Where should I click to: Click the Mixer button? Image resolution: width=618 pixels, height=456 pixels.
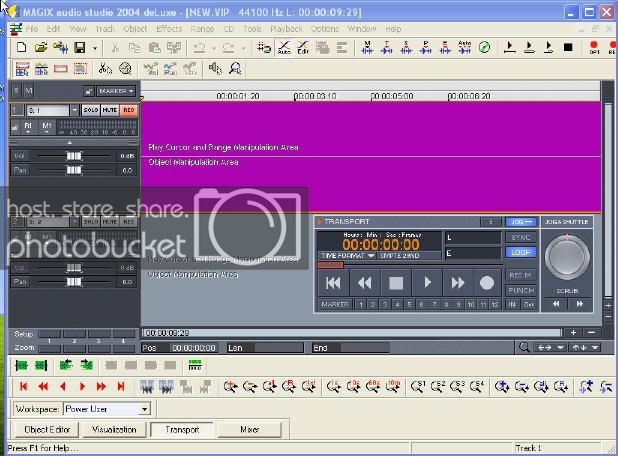click(x=249, y=429)
